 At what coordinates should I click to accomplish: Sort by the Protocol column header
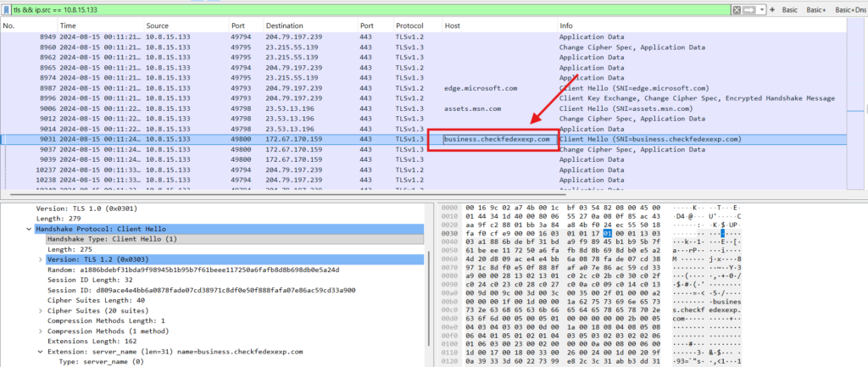[410, 26]
